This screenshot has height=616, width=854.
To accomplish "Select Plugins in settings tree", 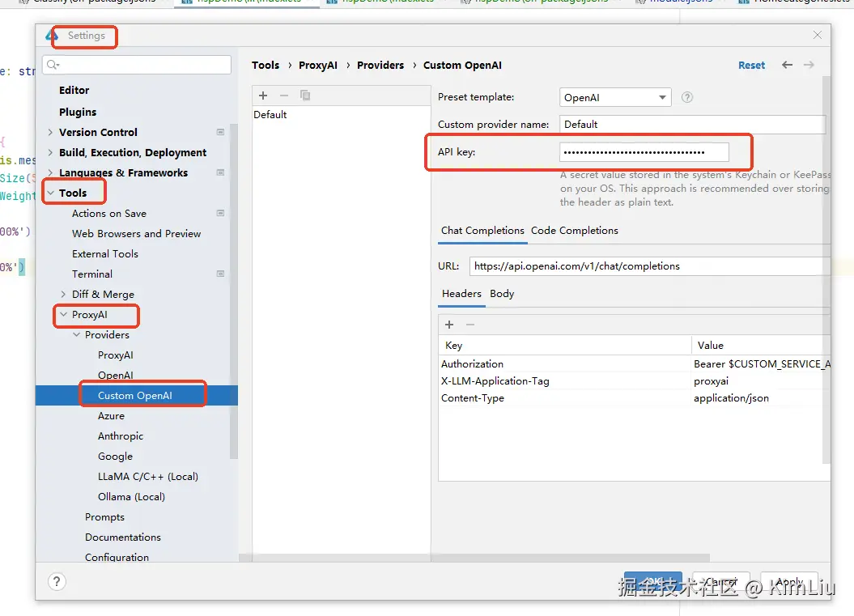I will point(78,113).
